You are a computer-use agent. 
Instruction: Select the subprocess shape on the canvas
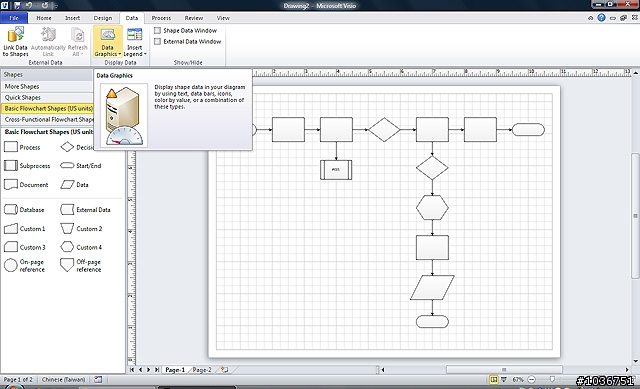tap(336, 170)
